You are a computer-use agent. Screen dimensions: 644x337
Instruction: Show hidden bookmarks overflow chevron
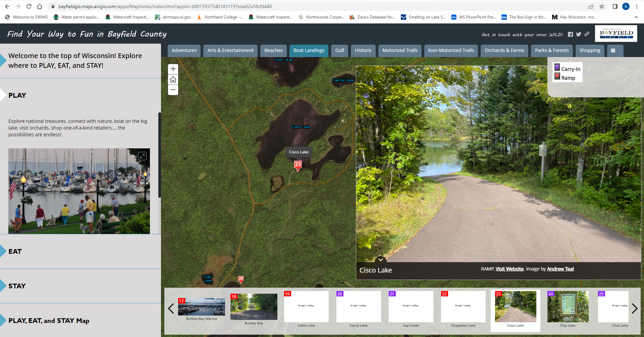point(636,17)
